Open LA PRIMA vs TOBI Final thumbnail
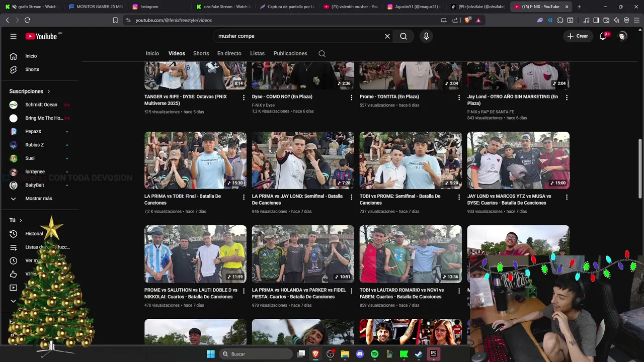644x362 pixels. pos(195,160)
